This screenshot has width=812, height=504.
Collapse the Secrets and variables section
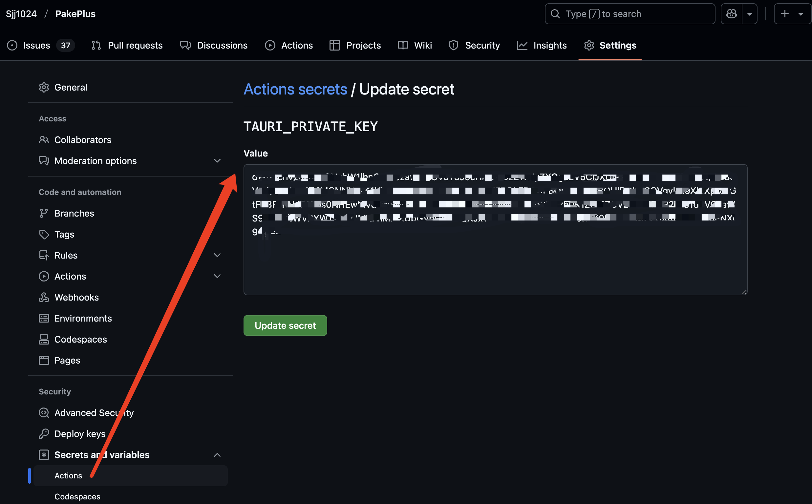[x=217, y=455]
